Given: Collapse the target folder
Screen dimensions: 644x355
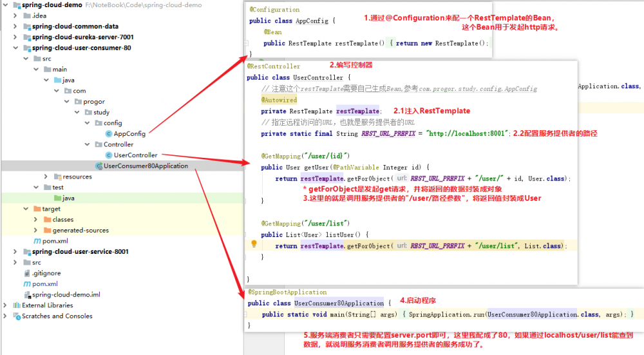Looking at the screenshot, I should (x=26, y=209).
